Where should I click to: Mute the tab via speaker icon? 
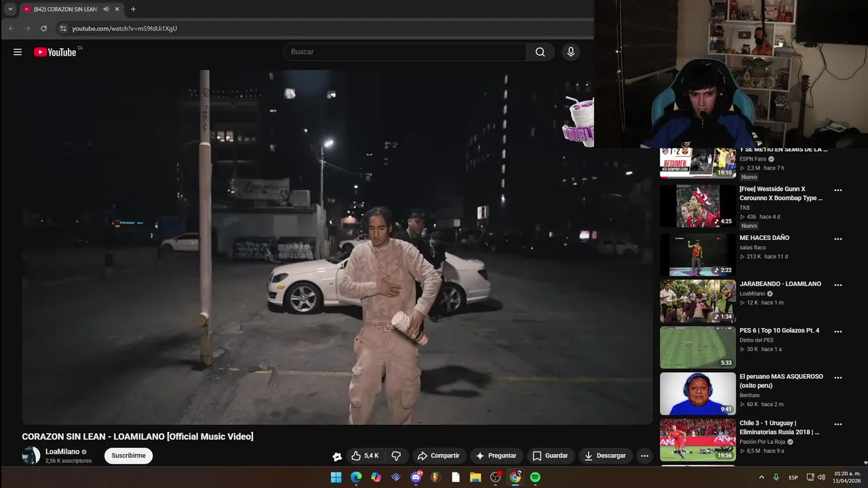click(106, 9)
